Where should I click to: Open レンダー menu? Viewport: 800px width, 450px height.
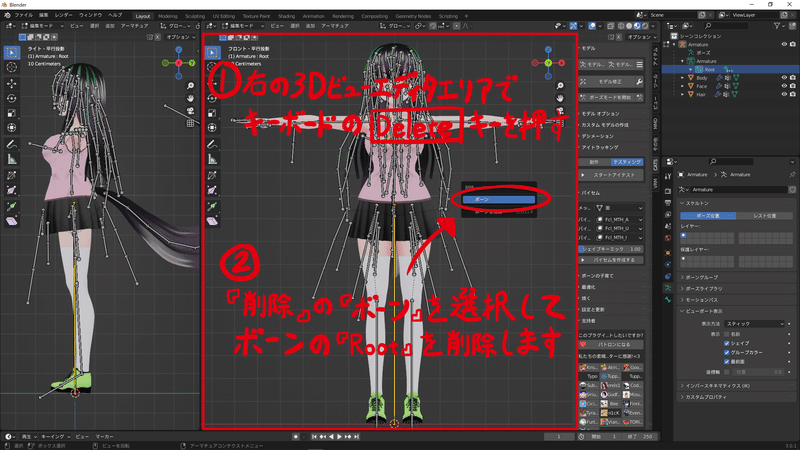pos(63,15)
